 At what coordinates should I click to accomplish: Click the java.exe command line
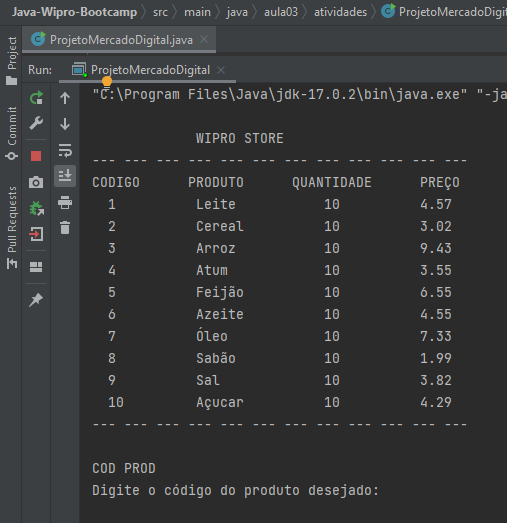coord(300,94)
